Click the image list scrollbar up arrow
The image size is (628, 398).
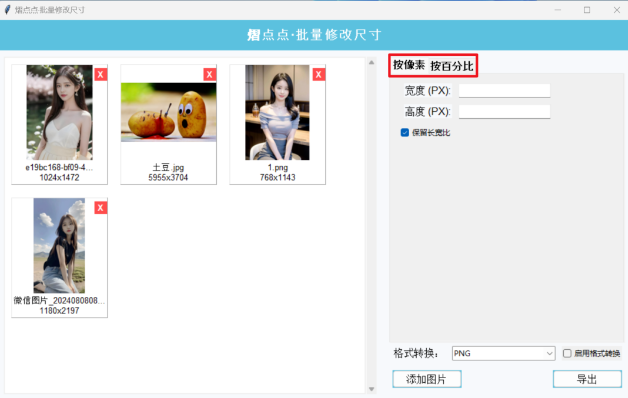(371, 62)
